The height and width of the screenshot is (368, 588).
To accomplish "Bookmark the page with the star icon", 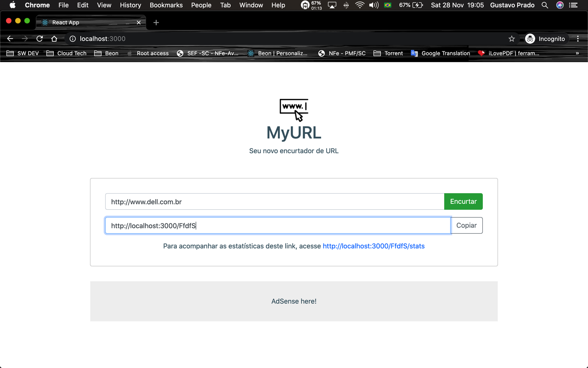I will tap(512, 39).
